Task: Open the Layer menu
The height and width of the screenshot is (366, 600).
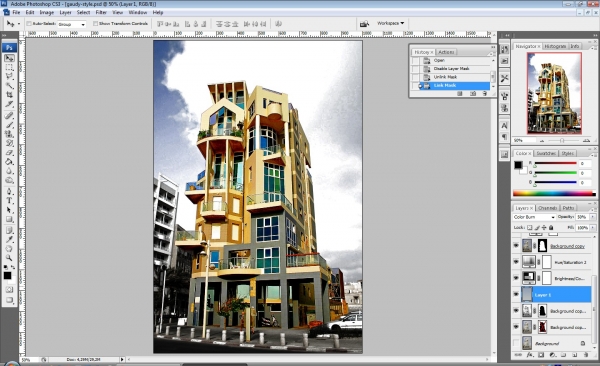Action: [x=65, y=13]
